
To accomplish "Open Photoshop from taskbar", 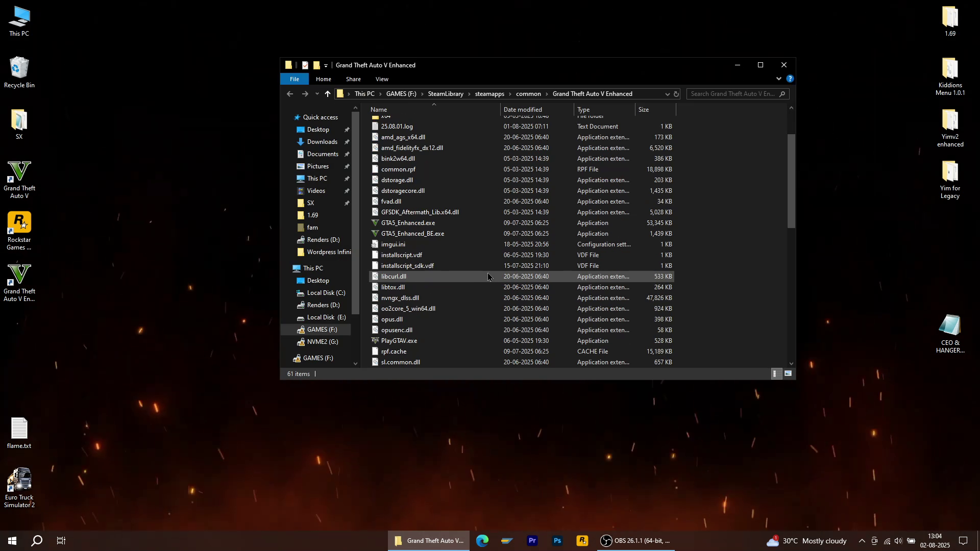I will [x=557, y=541].
